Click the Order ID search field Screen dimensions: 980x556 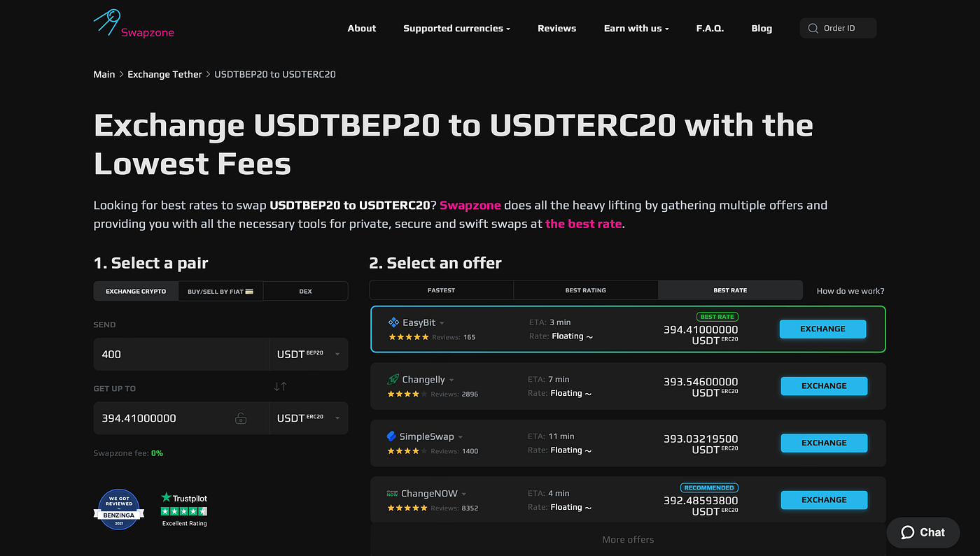(838, 28)
